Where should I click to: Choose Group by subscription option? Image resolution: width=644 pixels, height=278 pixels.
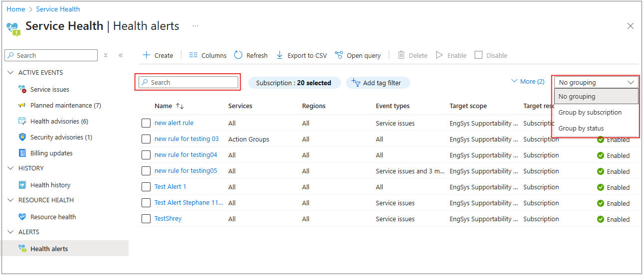[x=590, y=112]
